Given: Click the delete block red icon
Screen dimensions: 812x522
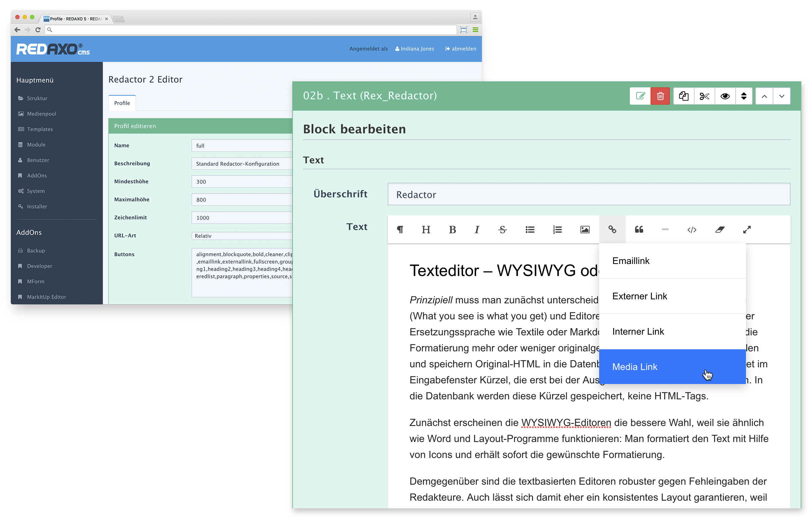Looking at the screenshot, I should point(661,96).
